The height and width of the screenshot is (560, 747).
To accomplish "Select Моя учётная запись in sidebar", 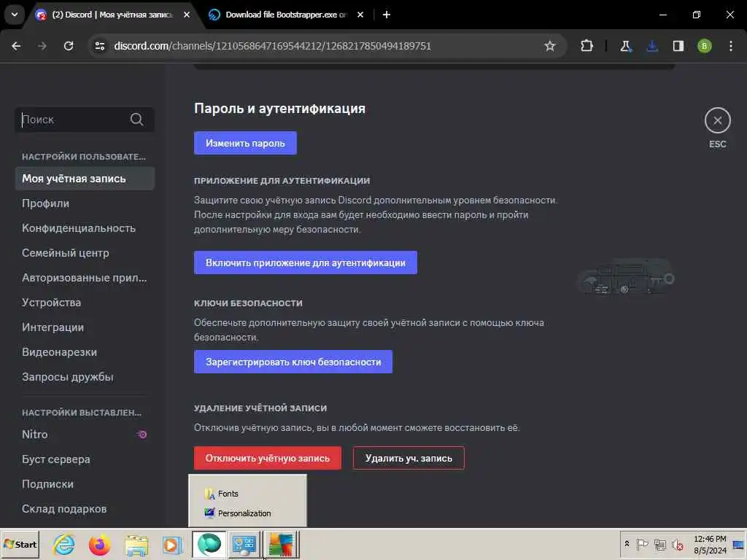I will click(x=85, y=179).
